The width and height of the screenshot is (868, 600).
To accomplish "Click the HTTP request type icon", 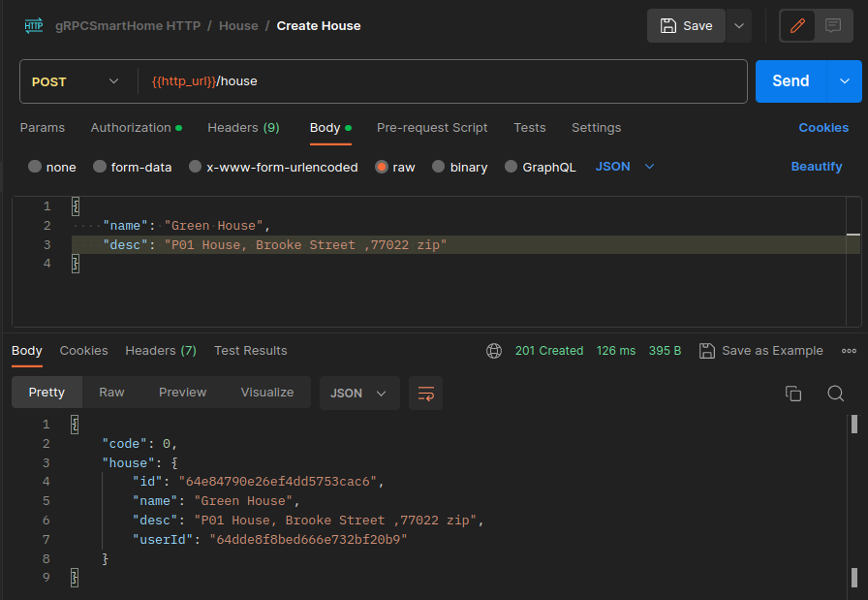I will (x=34, y=25).
